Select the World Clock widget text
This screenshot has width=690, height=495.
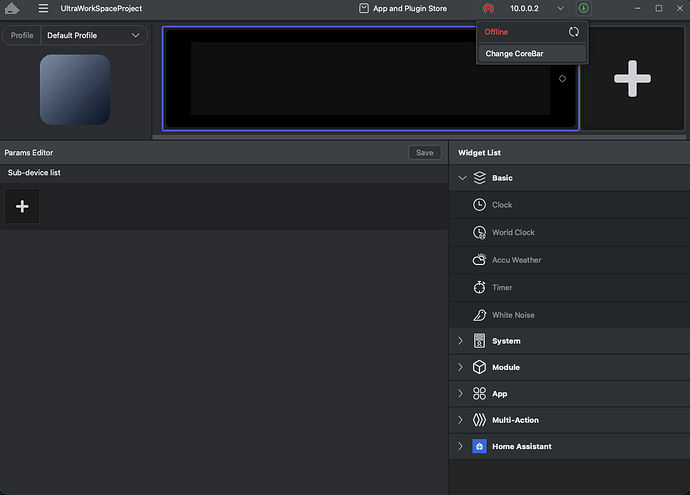click(513, 232)
